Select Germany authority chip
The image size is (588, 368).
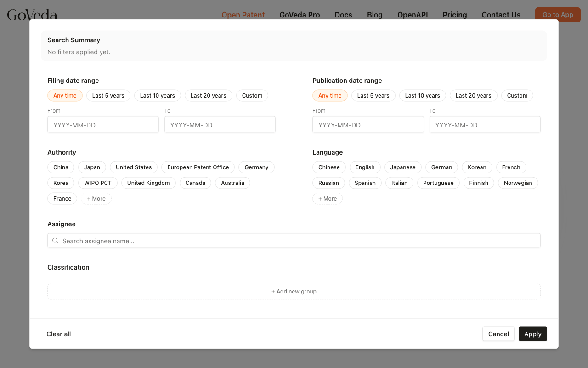tap(256, 167)
